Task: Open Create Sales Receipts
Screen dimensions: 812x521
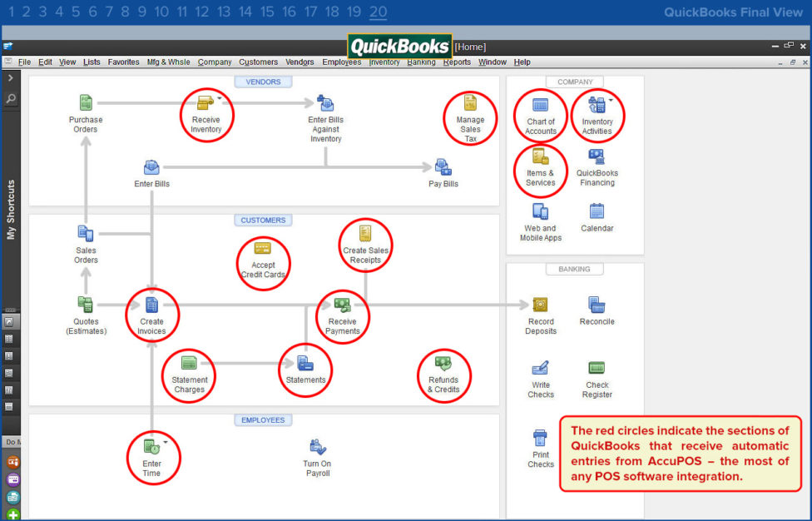Action: 365,234
